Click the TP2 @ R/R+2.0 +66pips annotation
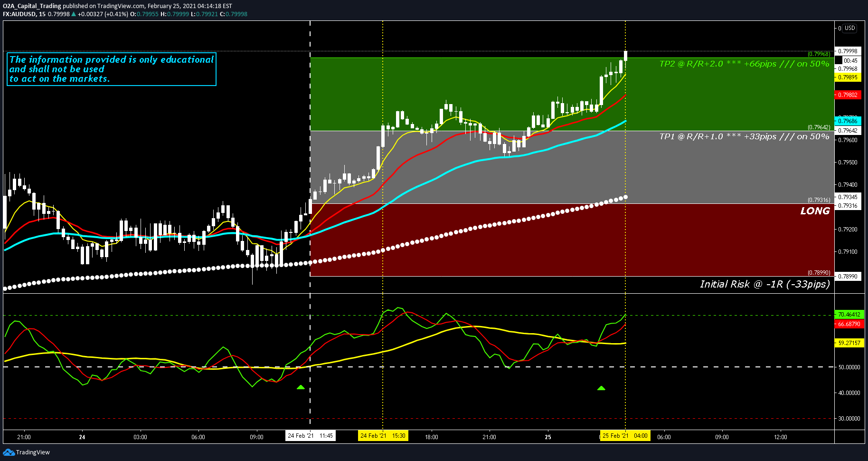 [x=744, y=64]
